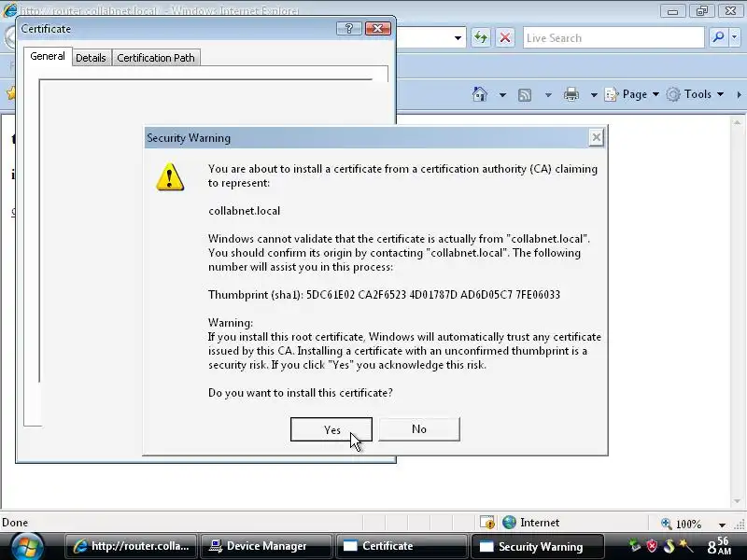Open the zoom level dropdown arrow
Viewport: 747px width, 560px height.
[x=722, y=525]
